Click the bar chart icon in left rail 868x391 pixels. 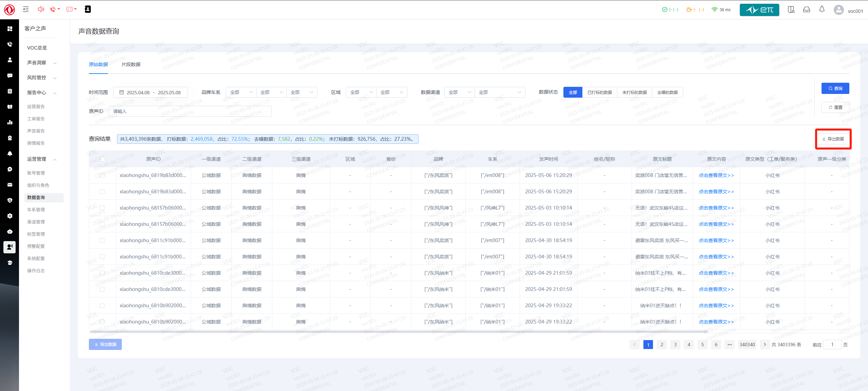tap(10, 122)
